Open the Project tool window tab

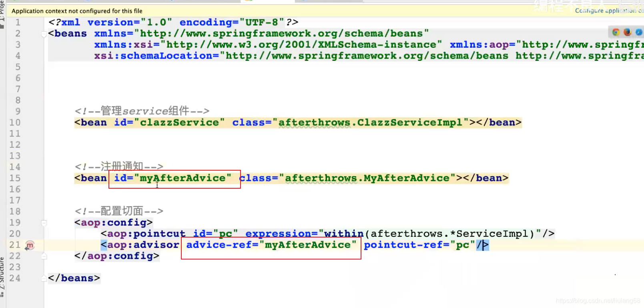pyautogui.click(x=2, y=14)
